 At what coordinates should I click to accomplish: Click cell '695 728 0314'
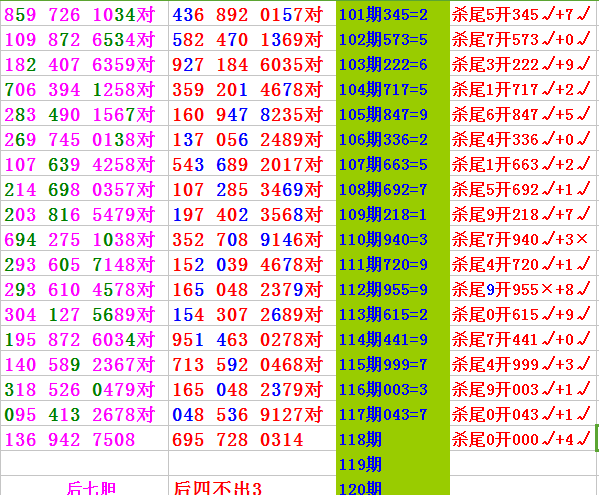point(252,439)
